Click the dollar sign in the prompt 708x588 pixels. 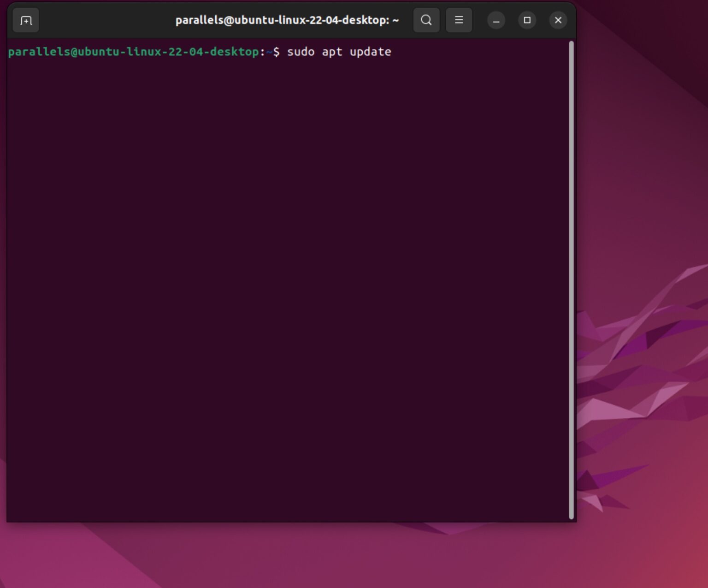(x=276, y=52)
